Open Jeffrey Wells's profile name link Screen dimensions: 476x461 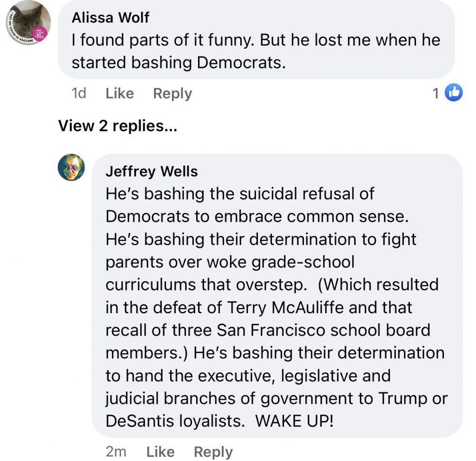tap(152, 171)
